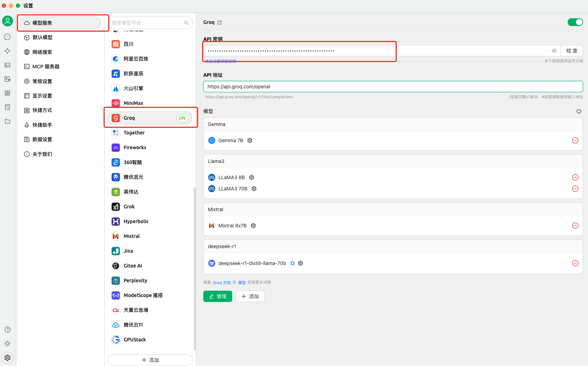
Task: Disable the Groq provider switch
Action: (x=575, y=22)
